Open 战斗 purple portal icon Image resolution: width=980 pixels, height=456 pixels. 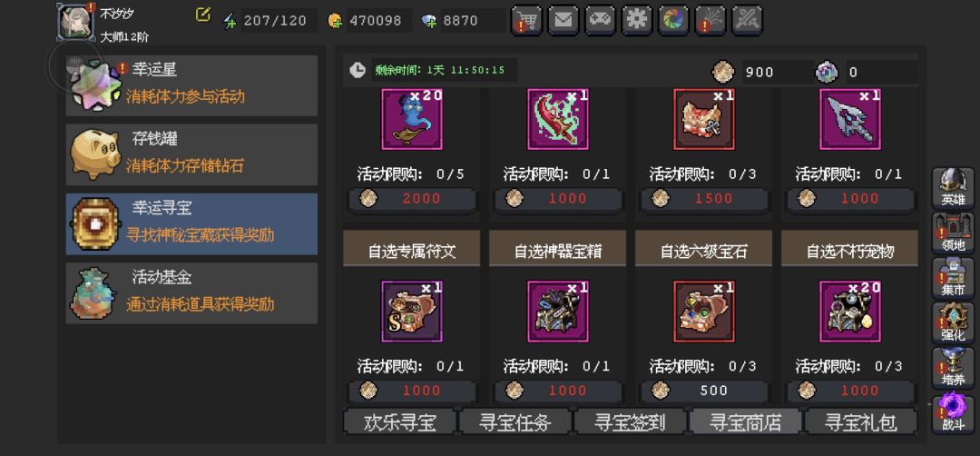(953, 413)
